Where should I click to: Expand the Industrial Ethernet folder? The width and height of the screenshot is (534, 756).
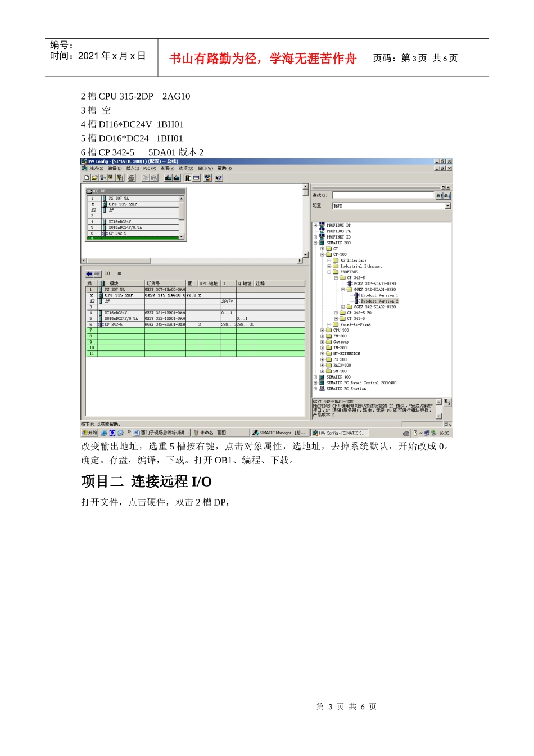point(329,266)
